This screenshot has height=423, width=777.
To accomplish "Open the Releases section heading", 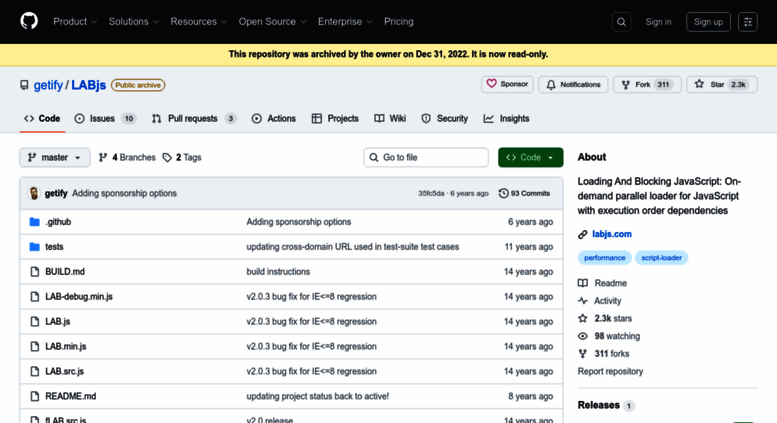I will [x=599, y=405].
